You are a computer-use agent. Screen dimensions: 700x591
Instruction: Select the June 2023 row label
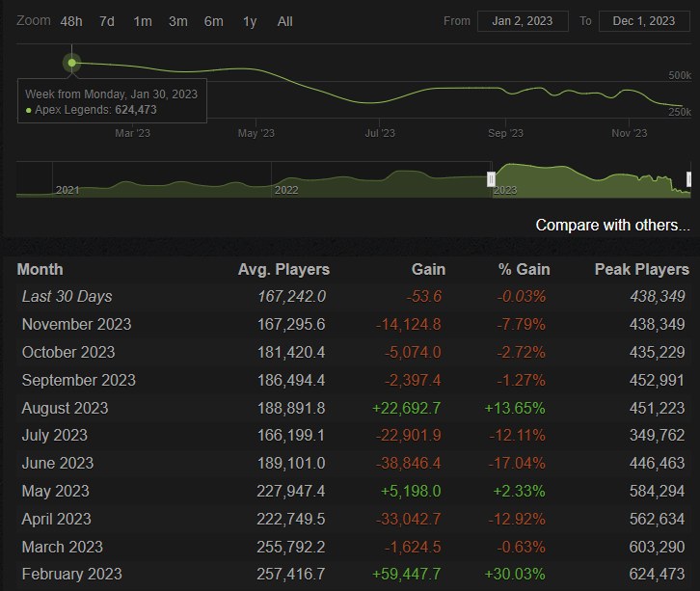(x=58, y=464)
